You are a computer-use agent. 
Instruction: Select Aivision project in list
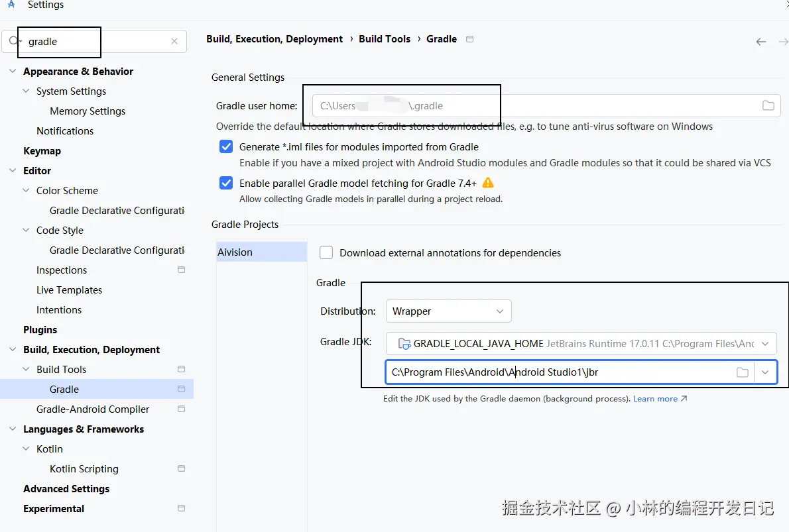point(262,252)
